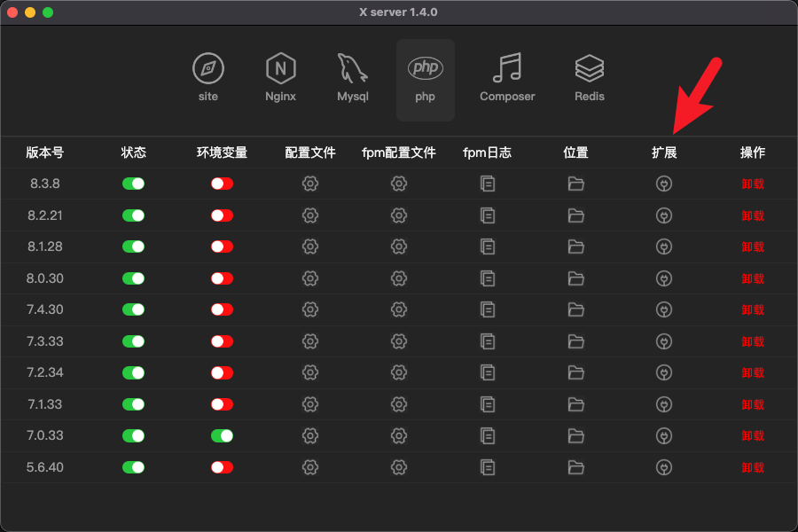The height and width of the screenshot is (532, 798).
Task: Toggle status switch for PHP 8.1.28
Action: point(133,246)
